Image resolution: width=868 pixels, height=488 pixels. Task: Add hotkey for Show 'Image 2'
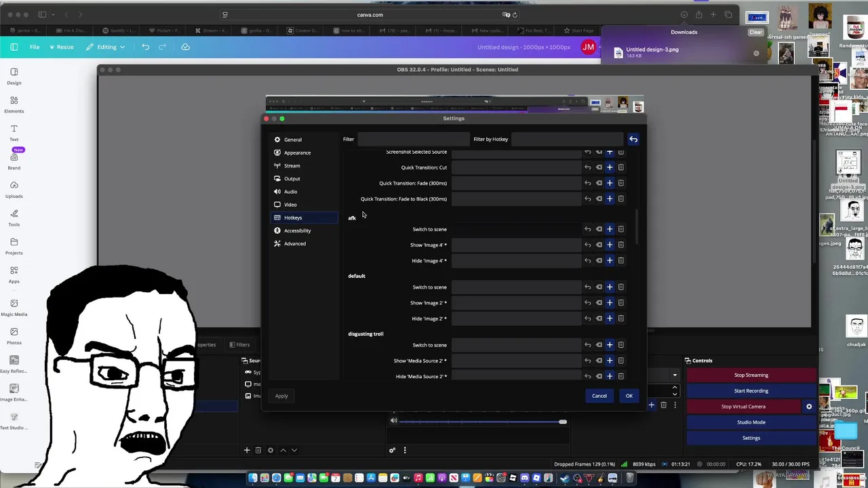coord(610,303)
